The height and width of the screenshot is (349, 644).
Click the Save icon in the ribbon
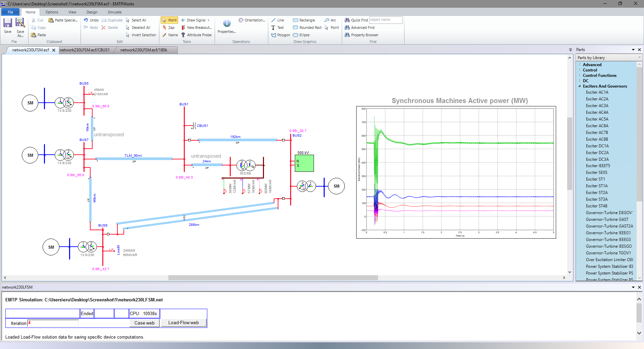8,23
